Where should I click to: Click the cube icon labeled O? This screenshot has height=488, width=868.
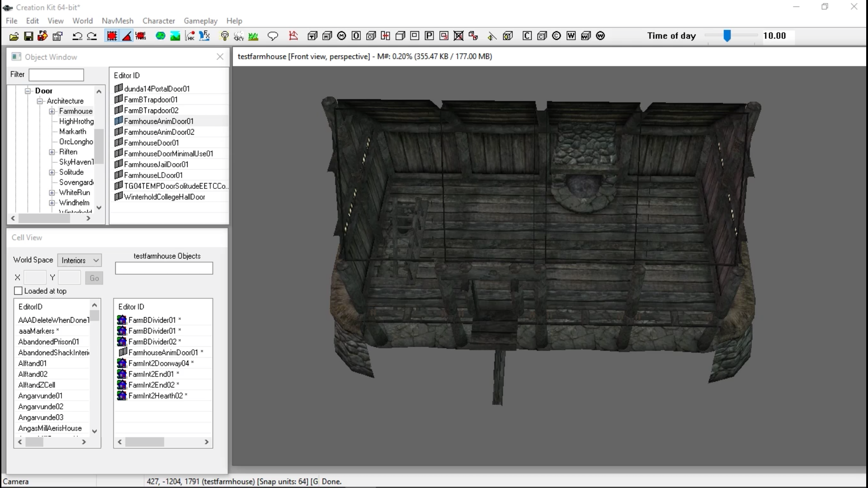click(x=371, y=36)
